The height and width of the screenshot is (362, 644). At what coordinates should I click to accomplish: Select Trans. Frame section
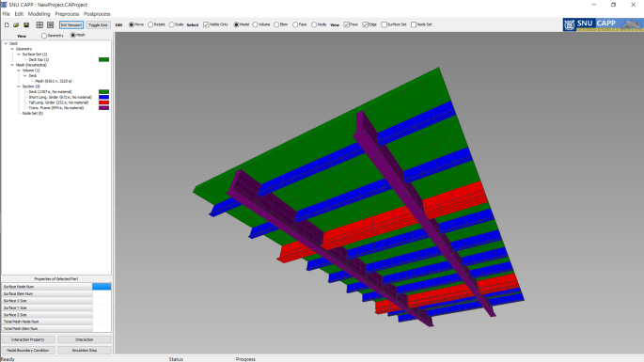55,108
